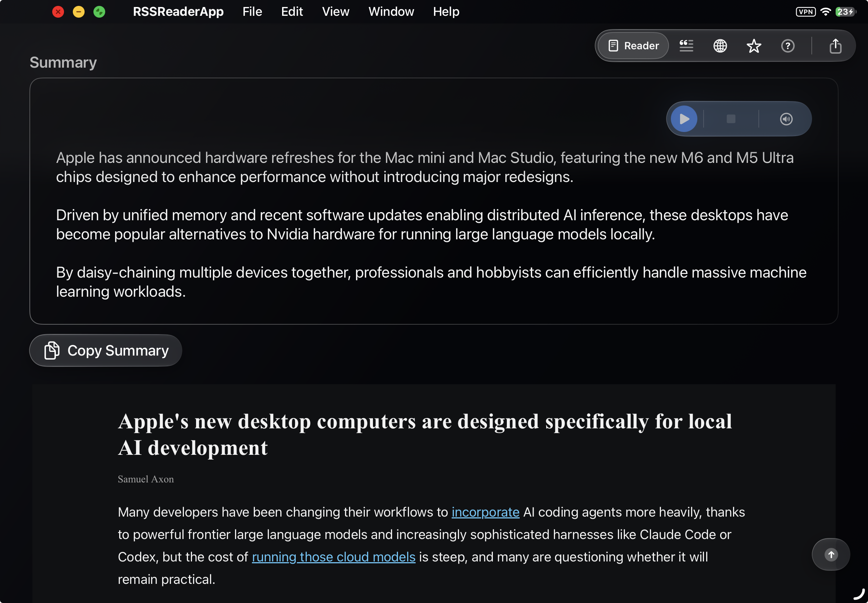Minimize the RSSReaderApp window

(79, 12)
